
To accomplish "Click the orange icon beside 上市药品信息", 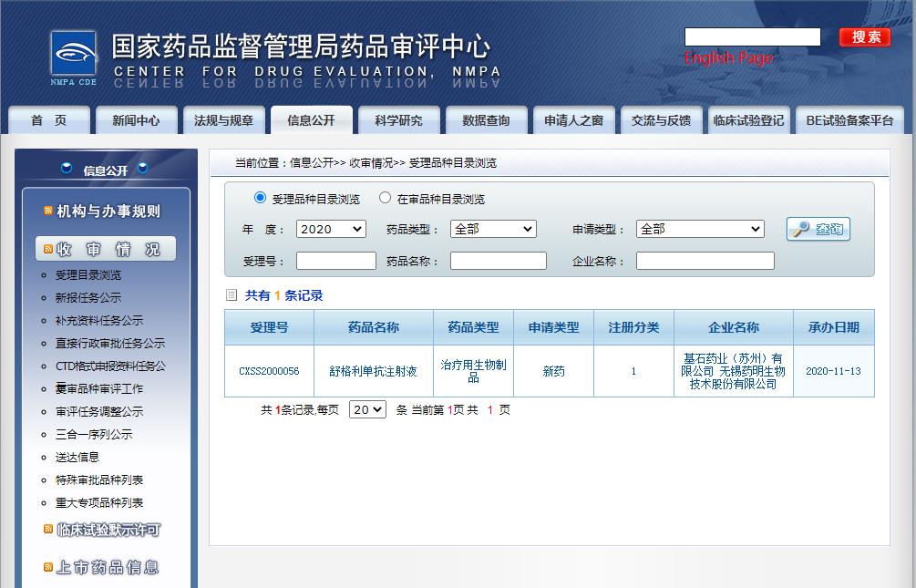I will coord(48,567).
